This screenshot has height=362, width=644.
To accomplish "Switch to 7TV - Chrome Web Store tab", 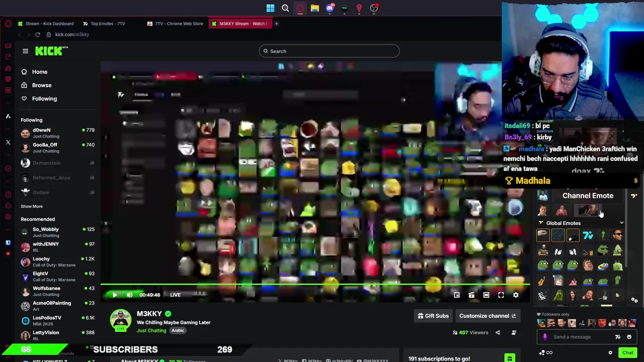I will click(x=175, y=24).
